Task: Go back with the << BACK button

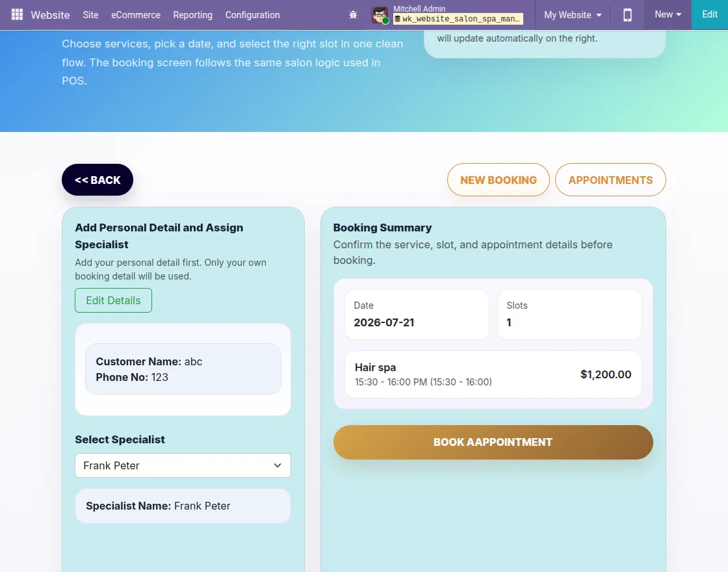Action: pos(97,179)
